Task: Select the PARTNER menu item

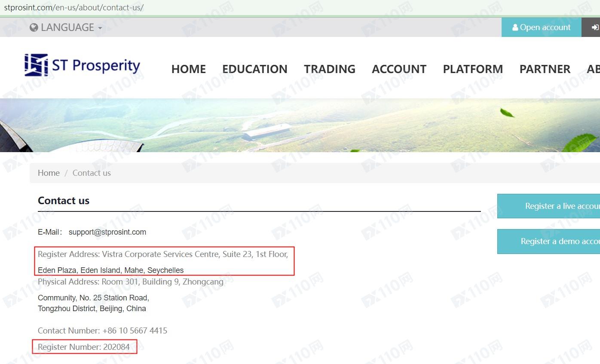Action: click(x=545, y=69)
